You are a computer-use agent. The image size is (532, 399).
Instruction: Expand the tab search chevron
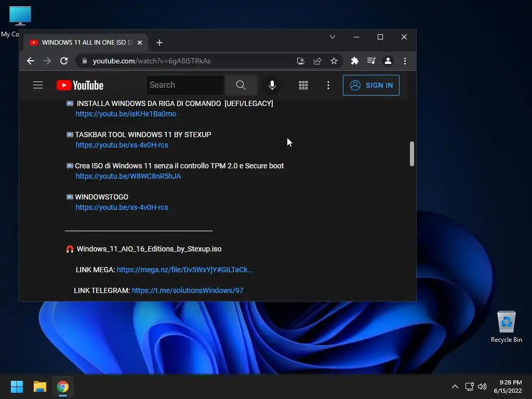coord(332,37)
